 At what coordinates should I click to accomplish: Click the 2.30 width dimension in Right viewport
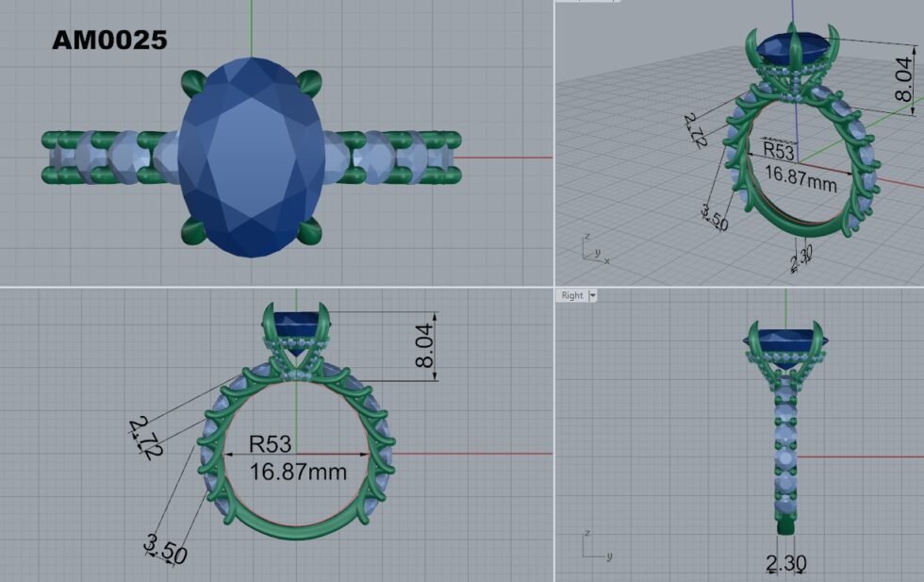[785, 563]
